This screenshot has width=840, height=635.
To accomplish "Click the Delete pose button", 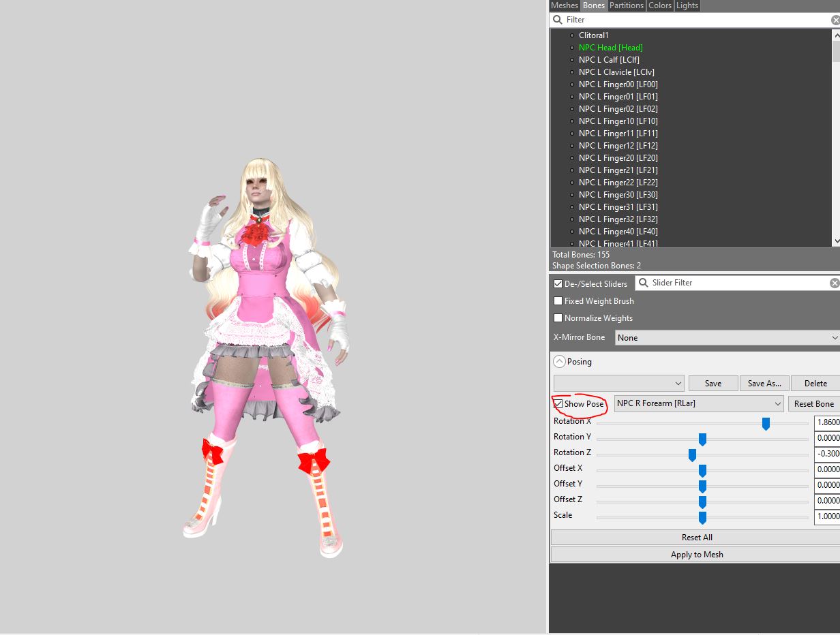I will (815, 383).
